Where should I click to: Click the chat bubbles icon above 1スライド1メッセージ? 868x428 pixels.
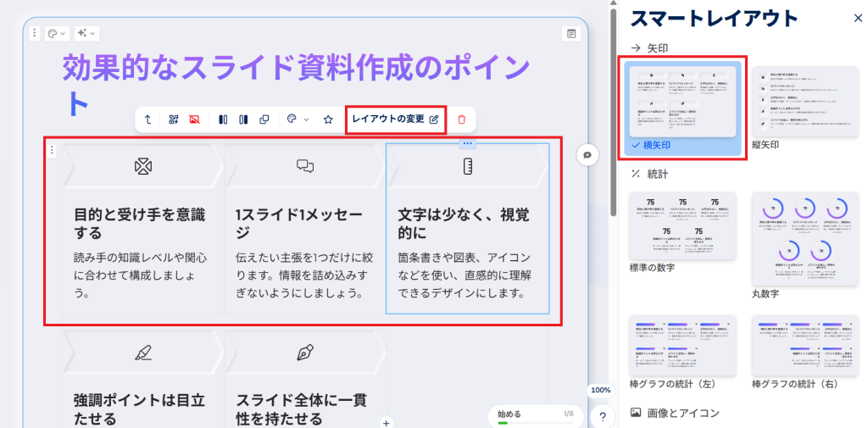(305, 165)
